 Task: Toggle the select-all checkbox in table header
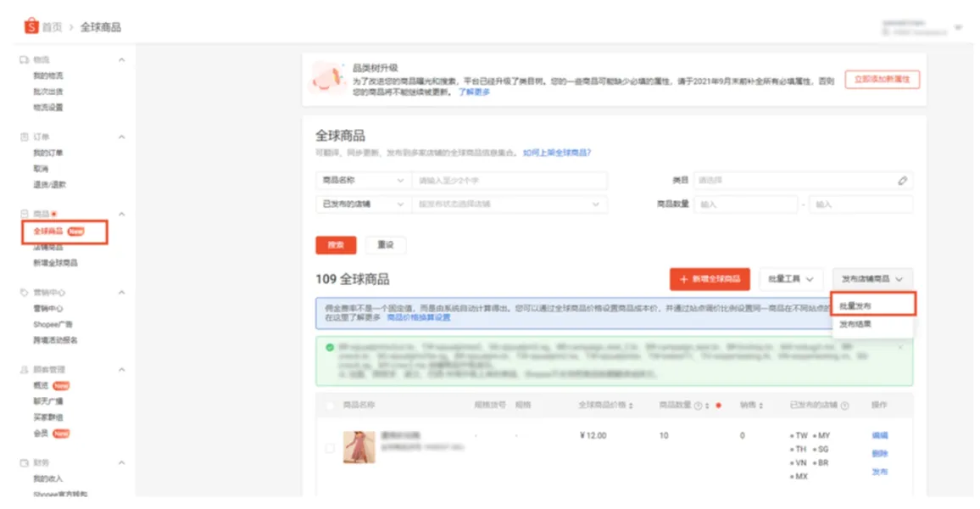330,405
